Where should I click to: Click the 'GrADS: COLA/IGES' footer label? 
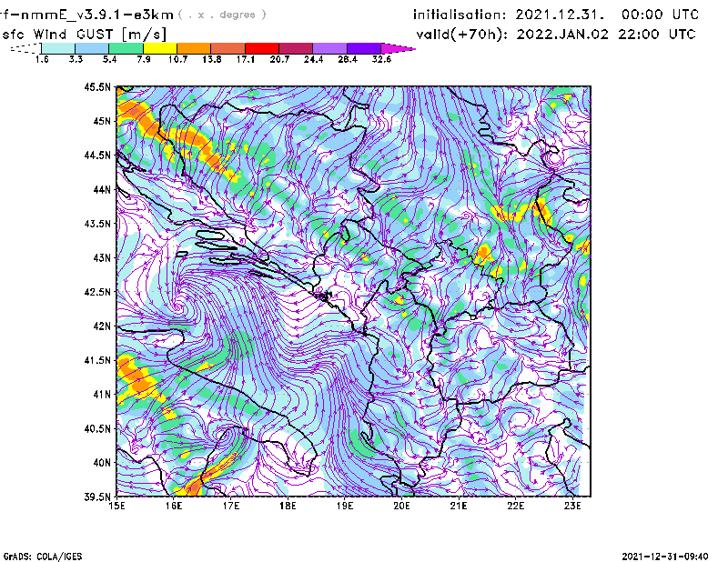[x=43, y=557]
